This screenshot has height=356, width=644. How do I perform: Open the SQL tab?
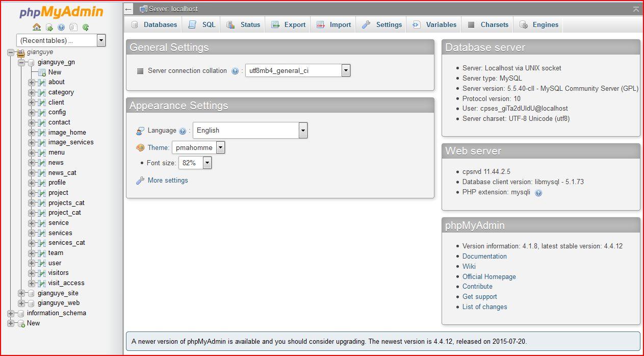coord(202,24)
